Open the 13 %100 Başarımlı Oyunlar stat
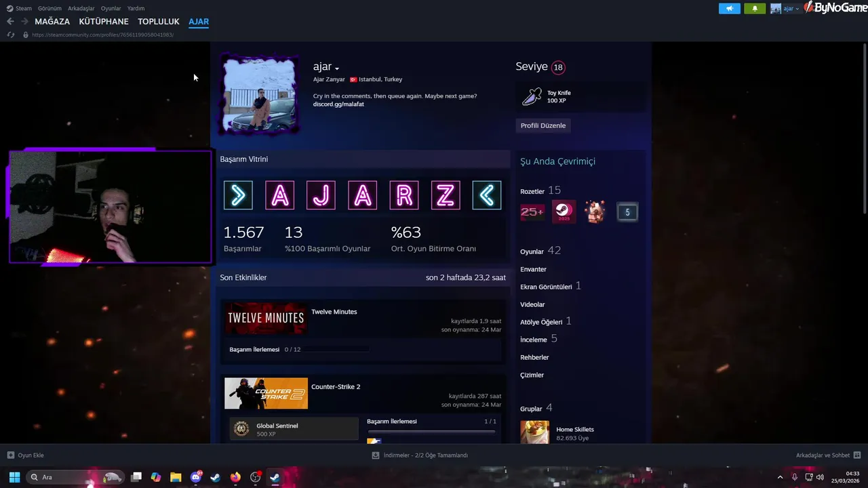 click(328, 239)
